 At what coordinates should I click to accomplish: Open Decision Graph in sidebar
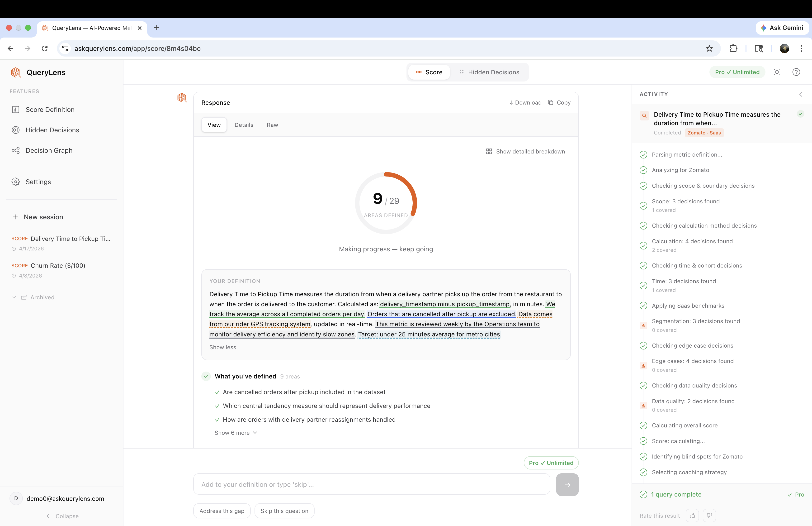(49, 151)
